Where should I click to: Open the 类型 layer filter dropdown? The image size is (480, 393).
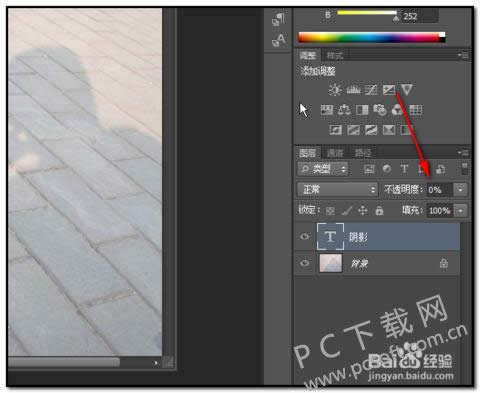[323, 169]
